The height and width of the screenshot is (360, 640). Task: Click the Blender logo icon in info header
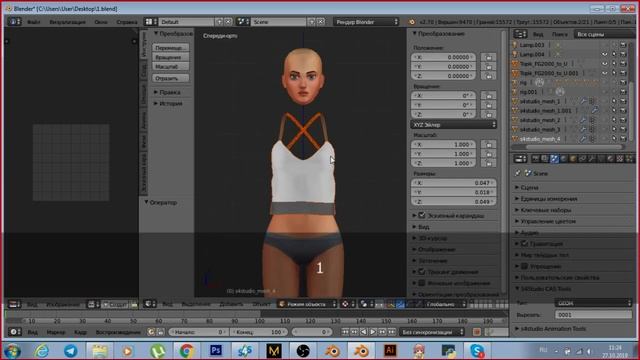[x=412, y=22]
